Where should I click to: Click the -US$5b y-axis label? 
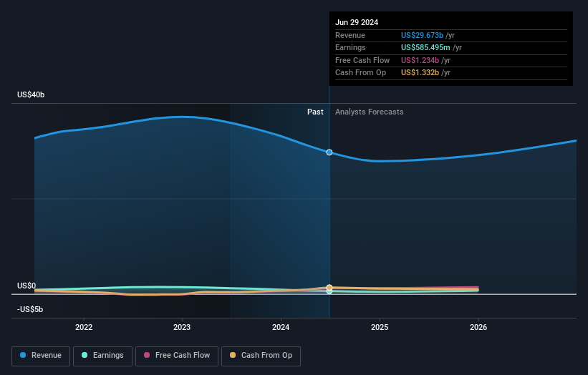tap(30, 309)
